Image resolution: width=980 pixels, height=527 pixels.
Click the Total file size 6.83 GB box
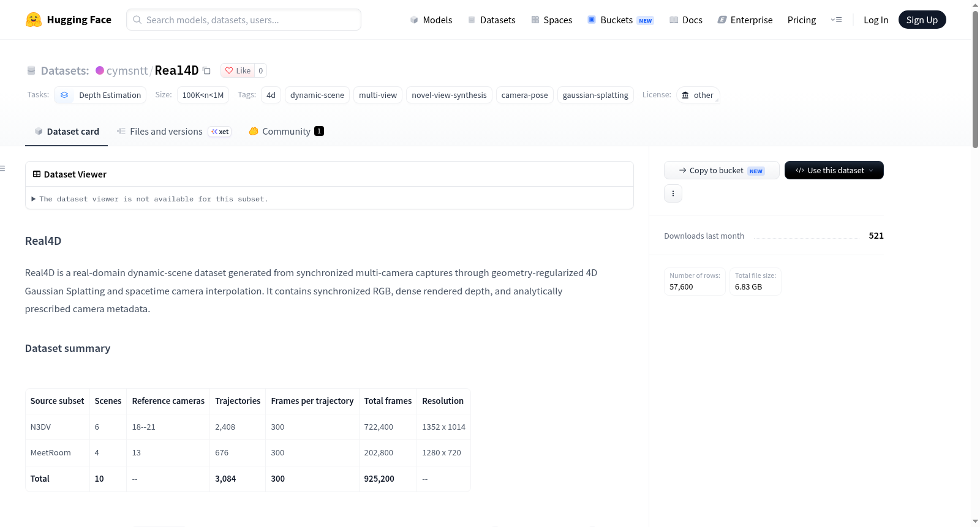755,282
